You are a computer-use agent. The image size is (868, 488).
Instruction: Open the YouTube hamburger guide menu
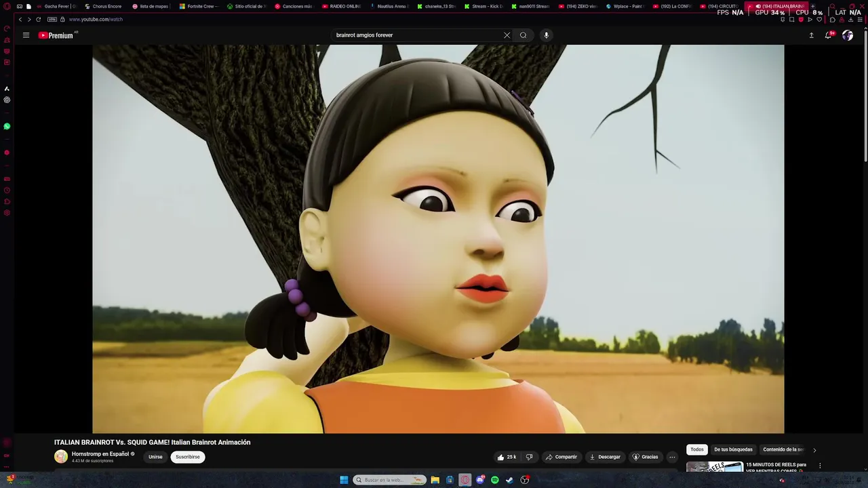pos(26,35)
